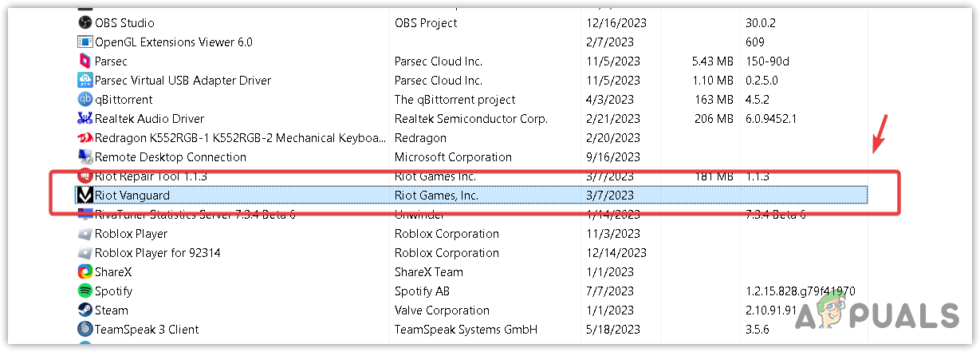Click the OBS Studio icon

[85, 23]
